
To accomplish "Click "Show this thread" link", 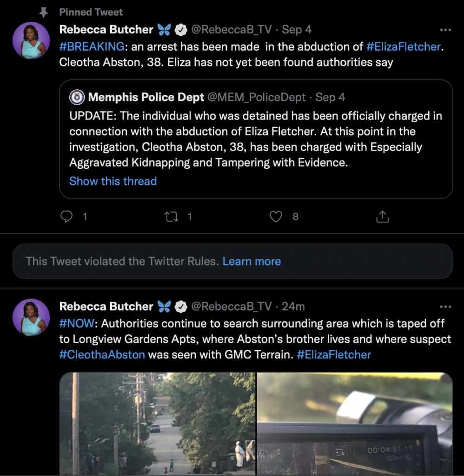I will coord(113,181).
